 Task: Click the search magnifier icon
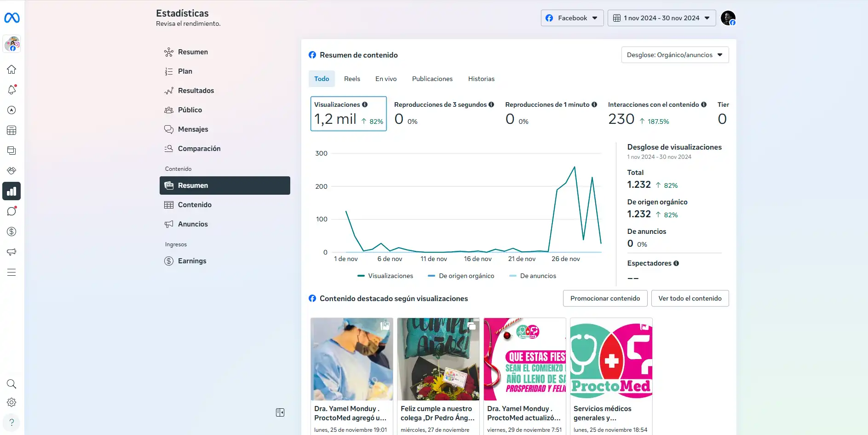click(11, 384)
